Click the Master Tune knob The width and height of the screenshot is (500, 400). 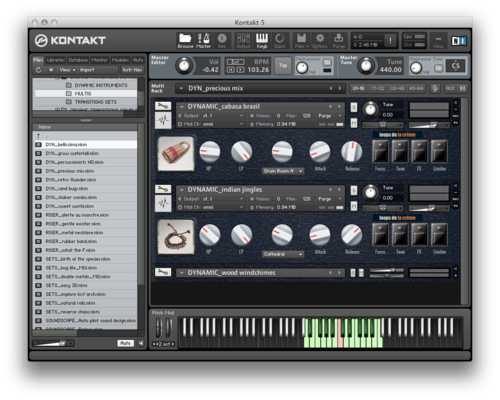pyautogui.click(x=366, y=65)
